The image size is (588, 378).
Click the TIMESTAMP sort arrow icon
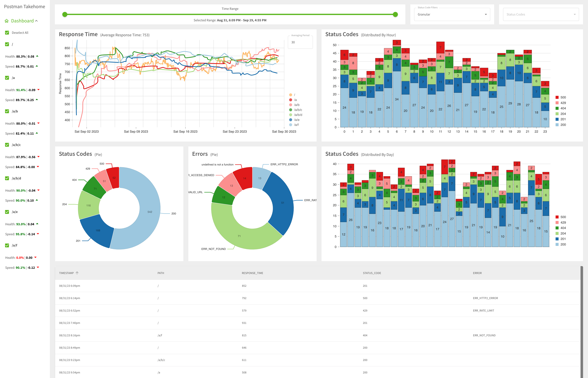pyautogui.click(x=77, y=273)
